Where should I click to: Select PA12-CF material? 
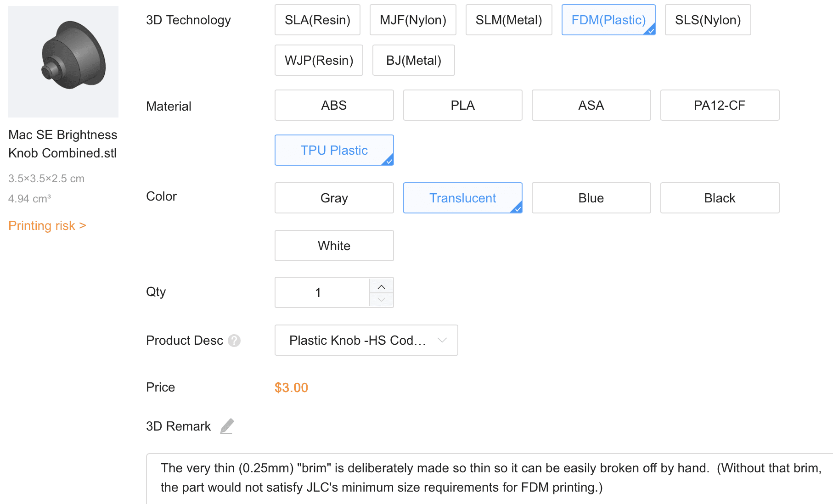pyautogui.click(x=720, y=106)
